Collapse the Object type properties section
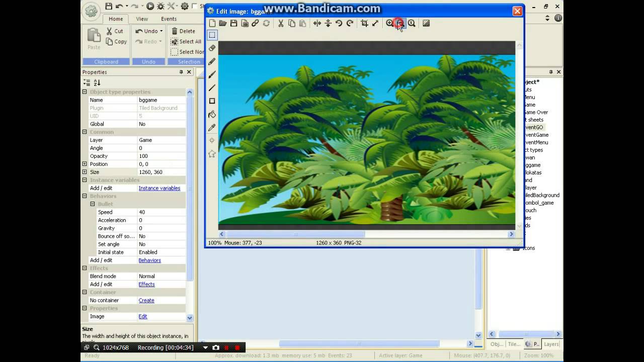Viewport: 644px width, 362px height. (x=85, y=92)
